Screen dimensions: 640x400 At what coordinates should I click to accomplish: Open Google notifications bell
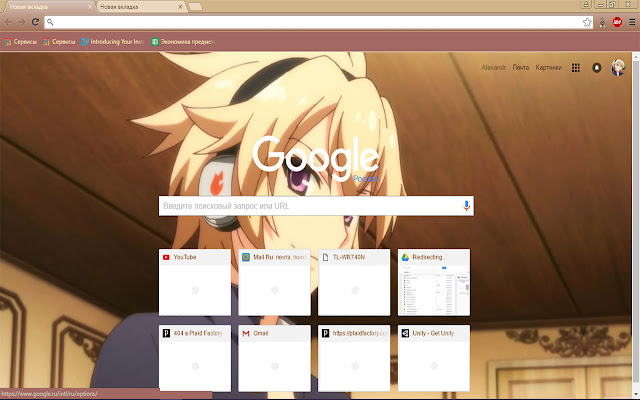click(597, 68)
